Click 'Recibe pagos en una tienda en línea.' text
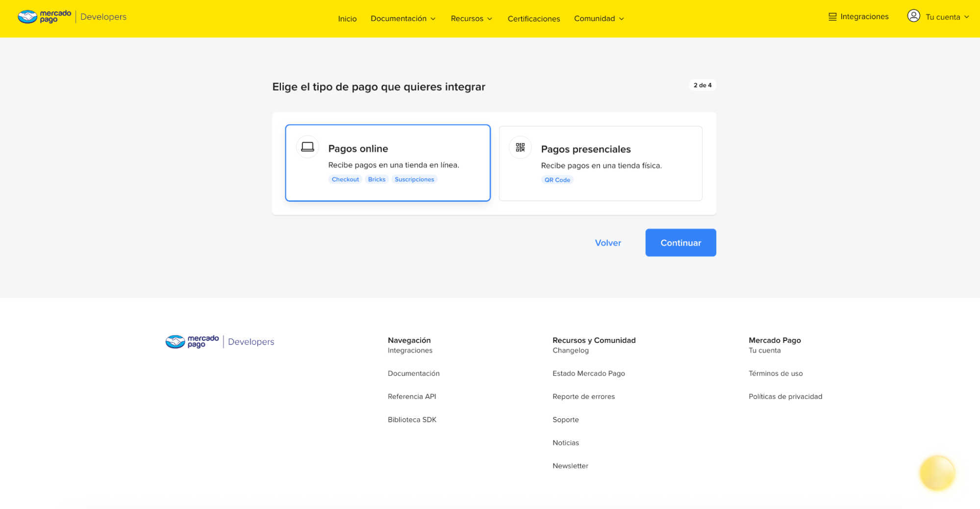Screen dimensions: 980x509 (394, 165)
